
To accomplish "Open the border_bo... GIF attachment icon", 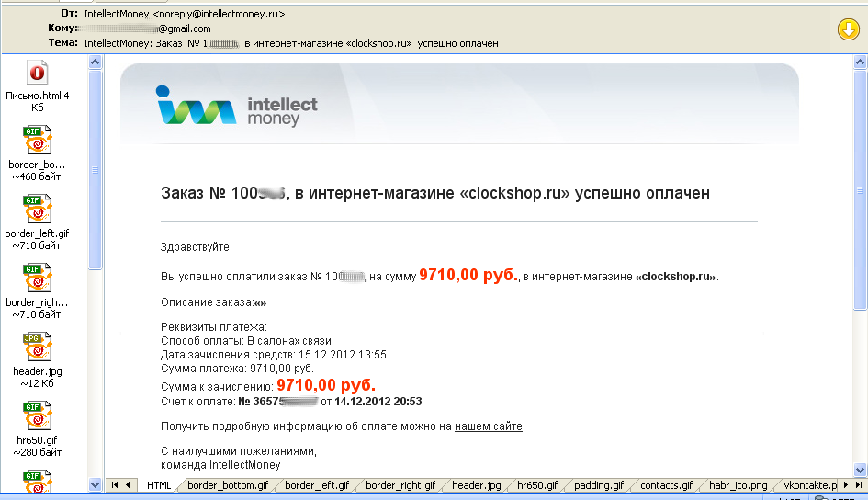I will (x=37, y=140).
